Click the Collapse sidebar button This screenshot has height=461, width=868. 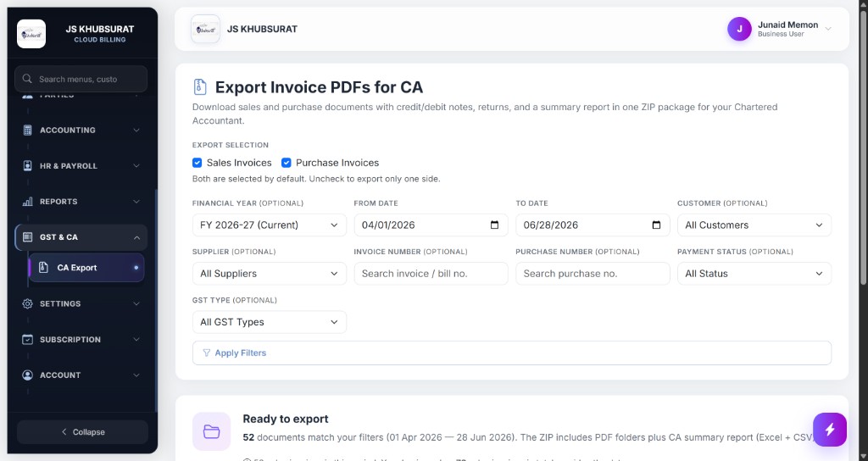82,432
